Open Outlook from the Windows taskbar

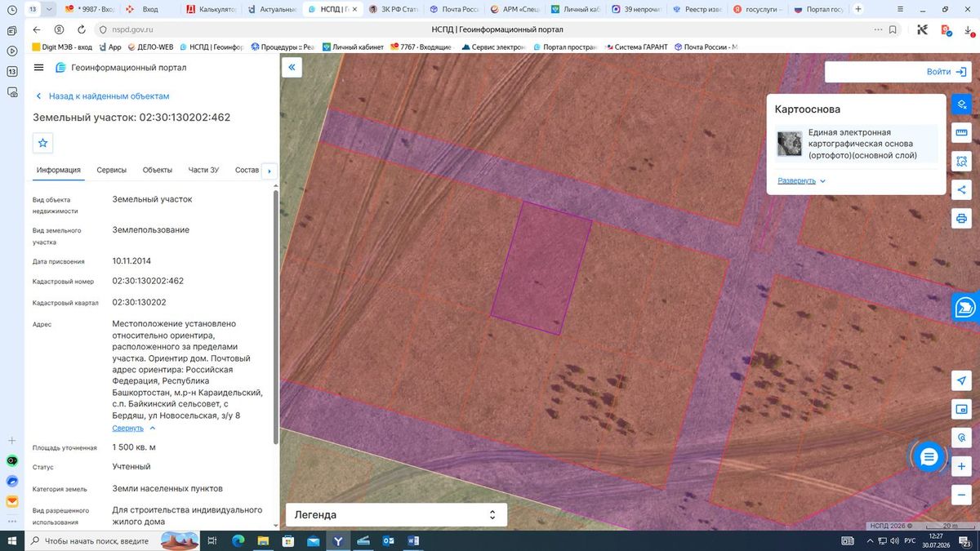point(388,540)
